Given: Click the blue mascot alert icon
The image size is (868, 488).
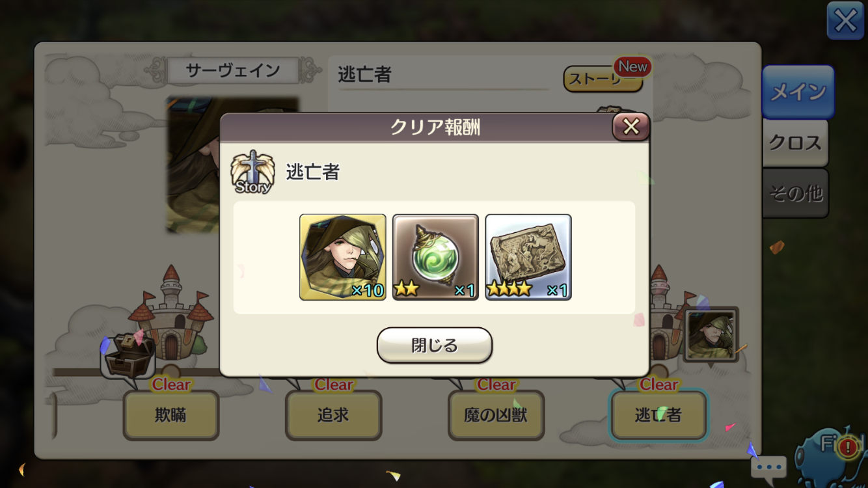Looking at the screenshot, I should pyautogui.click(x=832, y=454).
